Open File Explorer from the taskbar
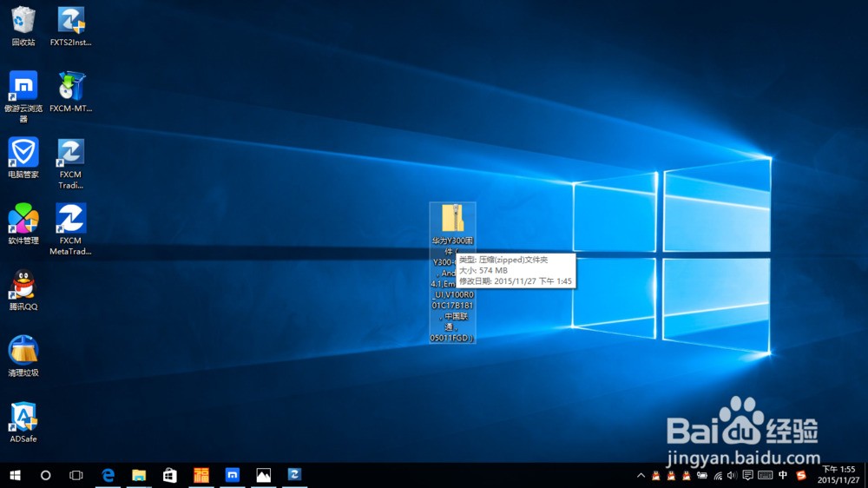This screenshot has width=868, height=488. (x=139, y=475)
